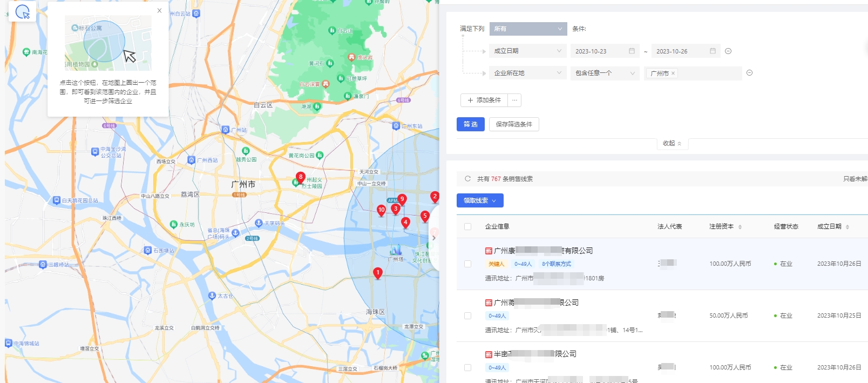Open the 8个联系方式 tag
Image resolution: width=868 pixels, height=383 pixels.
tap(557, 264)
